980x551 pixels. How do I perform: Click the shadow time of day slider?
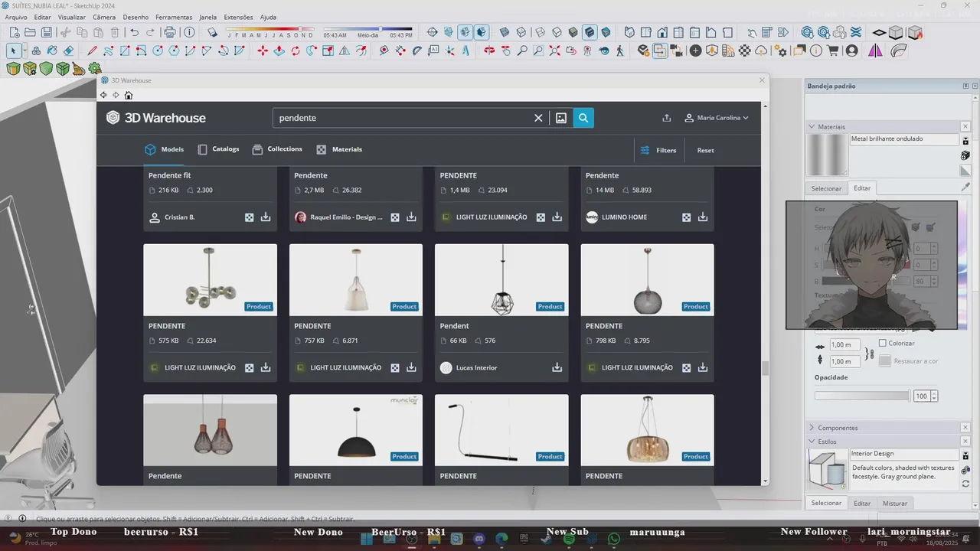[x=368, y=29]
